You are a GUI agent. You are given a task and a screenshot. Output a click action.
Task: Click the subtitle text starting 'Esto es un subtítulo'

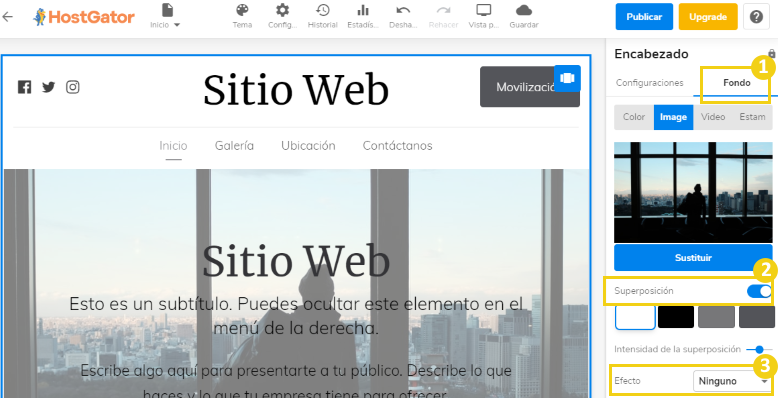tap(296, 316)
